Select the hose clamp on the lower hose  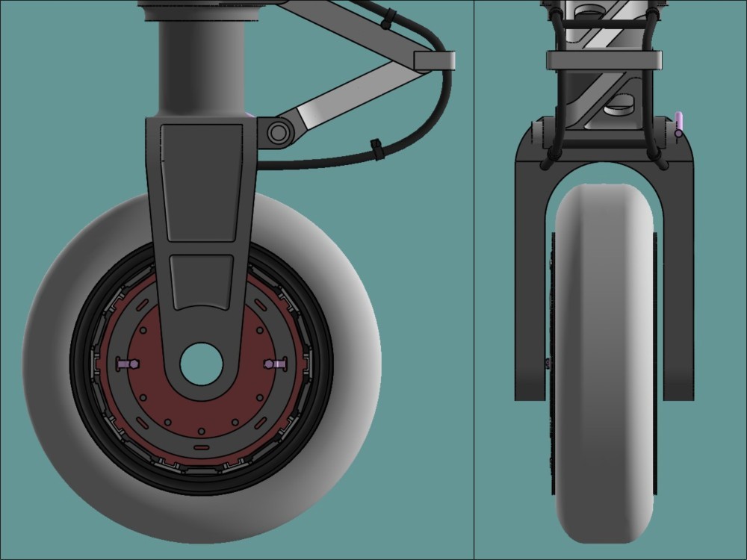(x=376, y=149)
